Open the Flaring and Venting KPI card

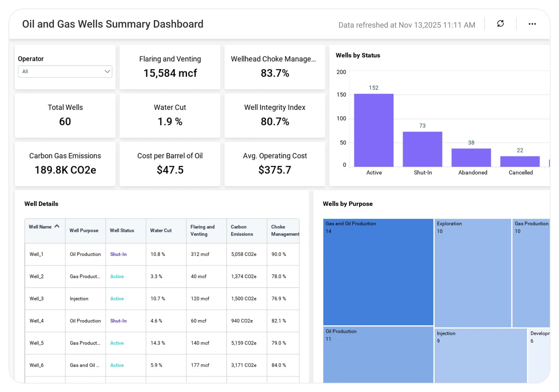tap(170, 67)
